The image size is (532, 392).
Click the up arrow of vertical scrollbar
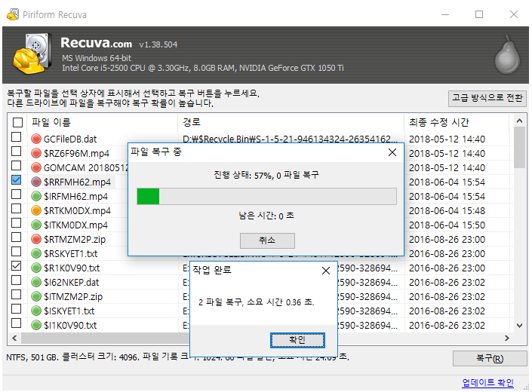(x=519, y=121)
